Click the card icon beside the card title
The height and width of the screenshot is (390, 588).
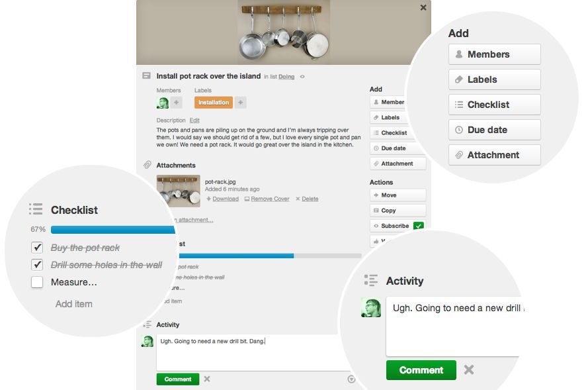[146, 76]
